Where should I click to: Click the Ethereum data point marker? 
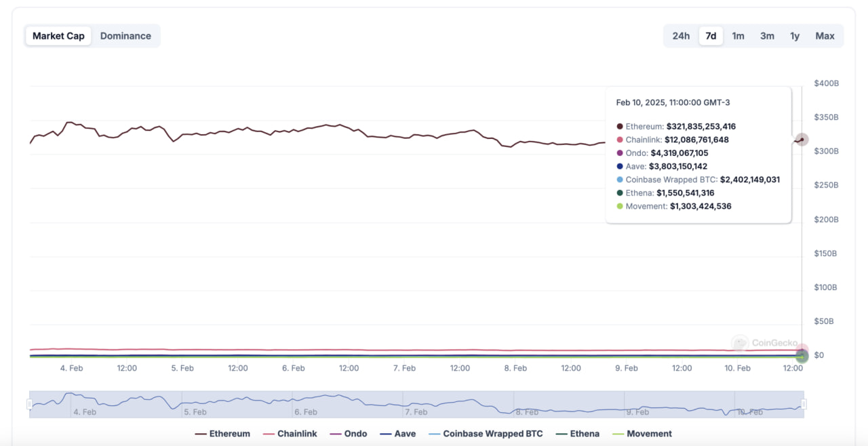(x=802, y=140)
